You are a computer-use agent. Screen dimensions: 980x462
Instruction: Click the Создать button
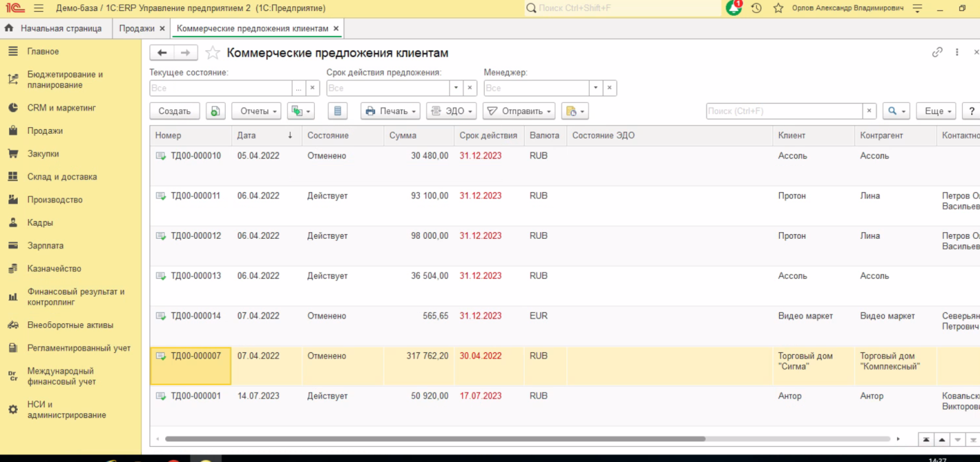pos(174,111)
